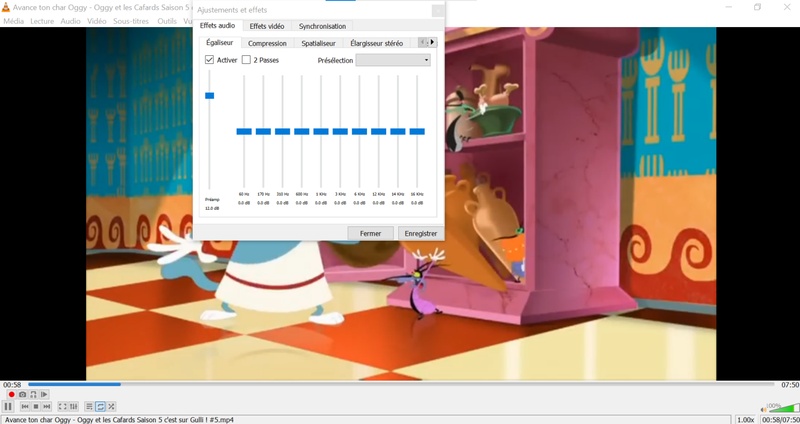Open the Lecture menu
The width and height of the screenshot is (800, 424).
42,21
